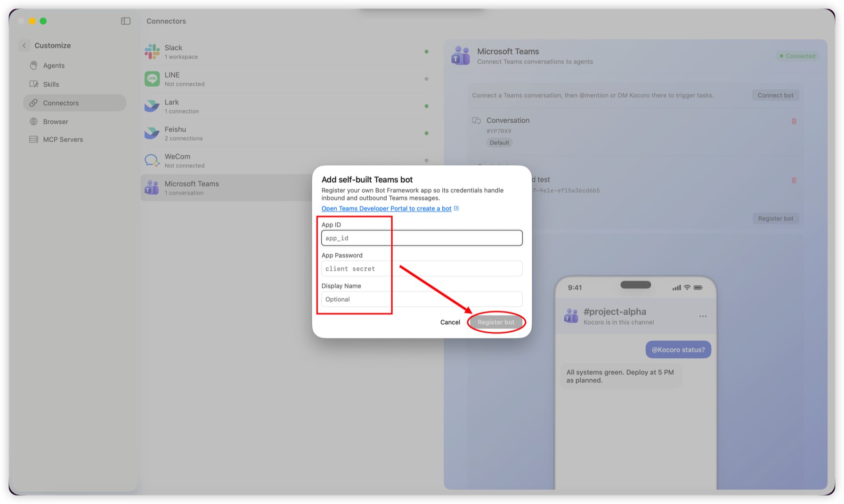Go back using Customize chevron
This screenshot has height=504, width=844.
(24, 46)
